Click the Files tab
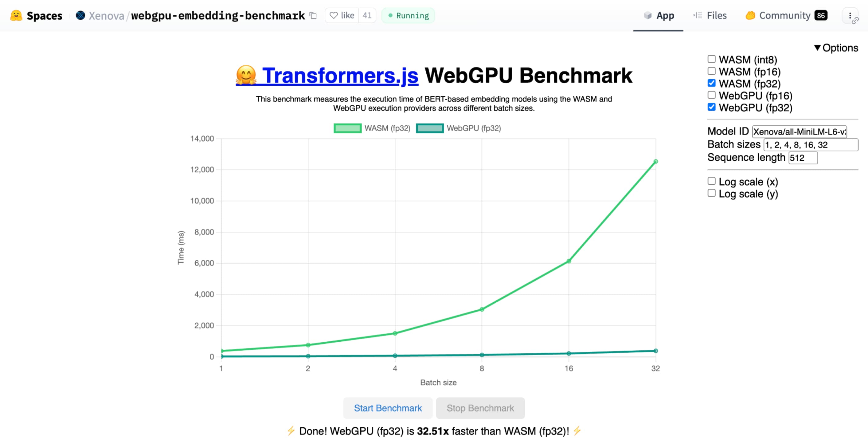The image size is (868, 440). (x=715, y=15)
